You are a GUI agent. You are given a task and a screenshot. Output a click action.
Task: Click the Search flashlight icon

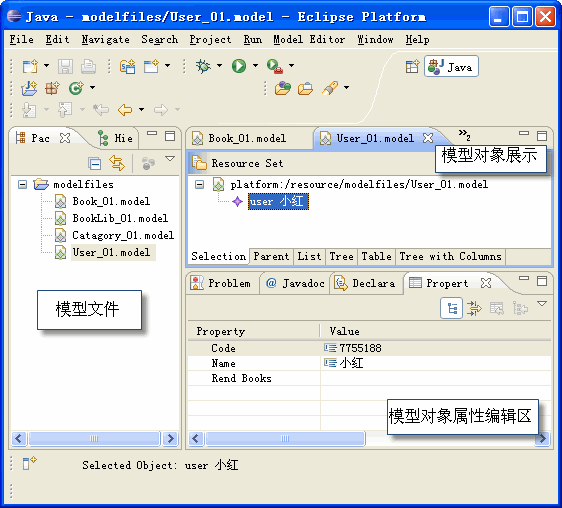click(330, 88)
